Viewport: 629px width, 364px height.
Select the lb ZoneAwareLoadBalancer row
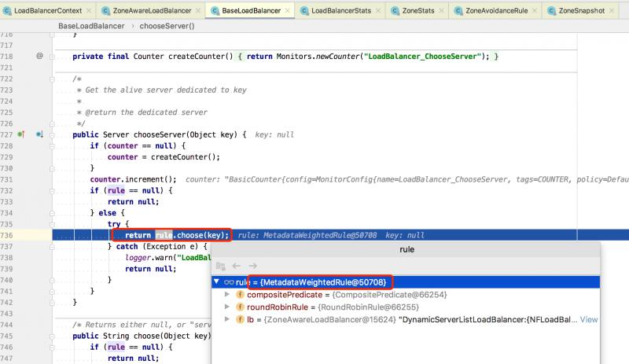pyautogui.click(x=406, y=319)
